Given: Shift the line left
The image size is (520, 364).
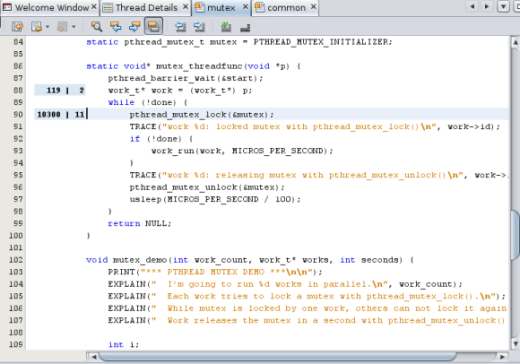Looking at the screenshot, I should 180,26.
